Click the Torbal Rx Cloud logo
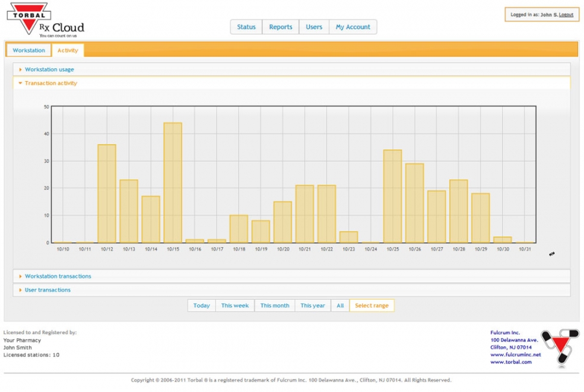584x392 pixels. [x=45, y=20]
